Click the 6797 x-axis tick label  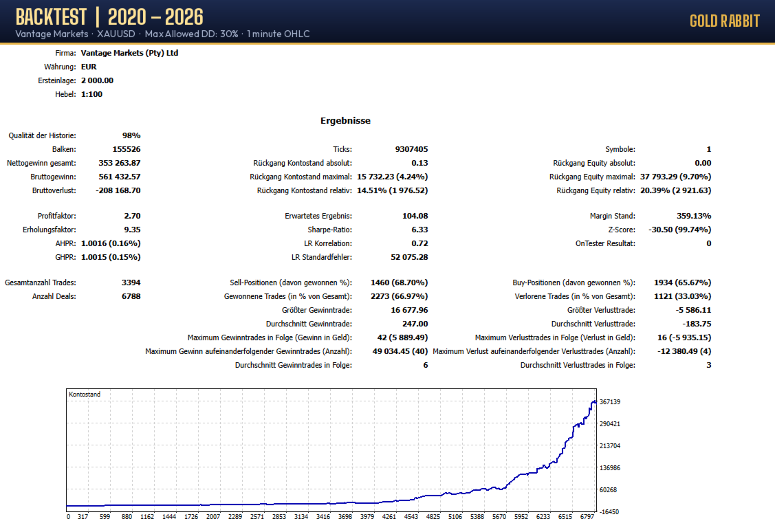(587, 517)
